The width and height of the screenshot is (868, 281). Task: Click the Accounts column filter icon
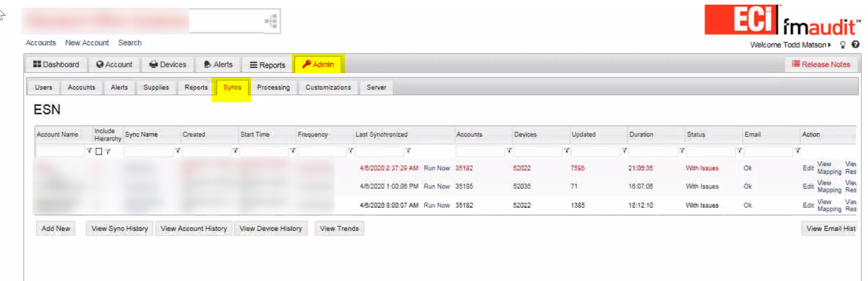(509, 151)
